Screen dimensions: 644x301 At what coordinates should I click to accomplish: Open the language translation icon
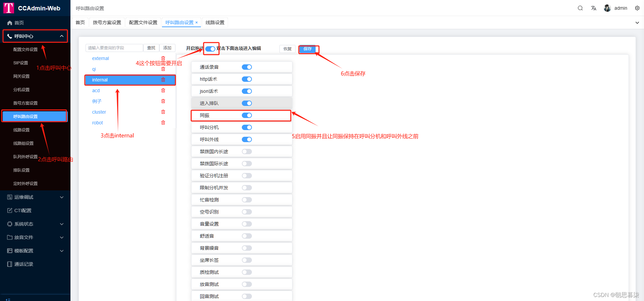click(594, 8)
